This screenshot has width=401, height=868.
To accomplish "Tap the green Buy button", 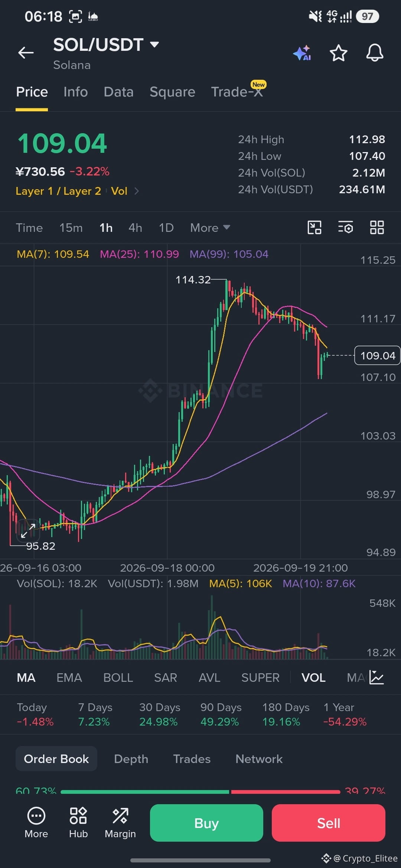I will tap(206, 823).
